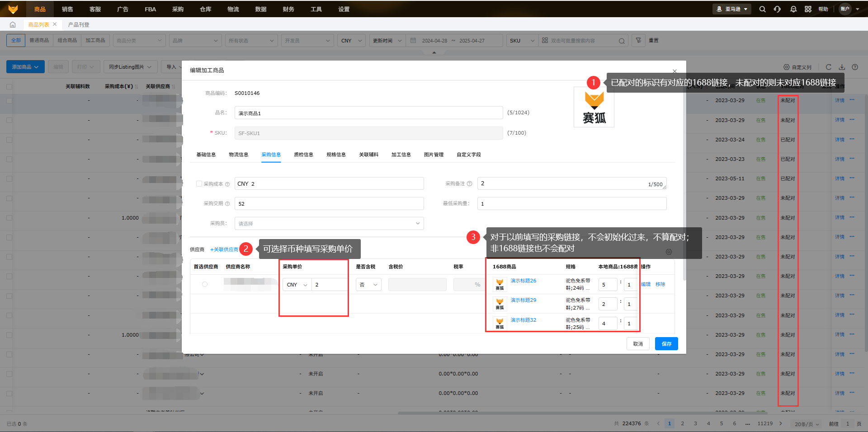
Task: Click the thumbnail for 演示标题26
Action: pos(500,284)
